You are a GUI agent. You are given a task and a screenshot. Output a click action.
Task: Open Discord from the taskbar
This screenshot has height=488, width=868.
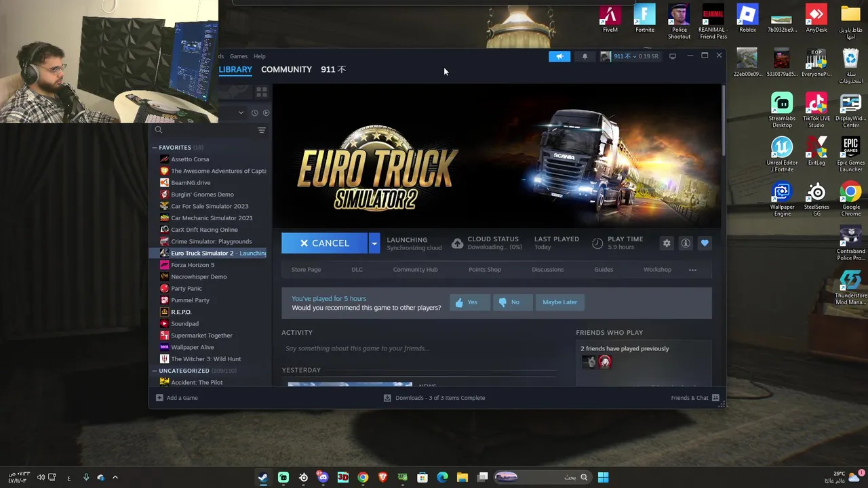(323, 477)
